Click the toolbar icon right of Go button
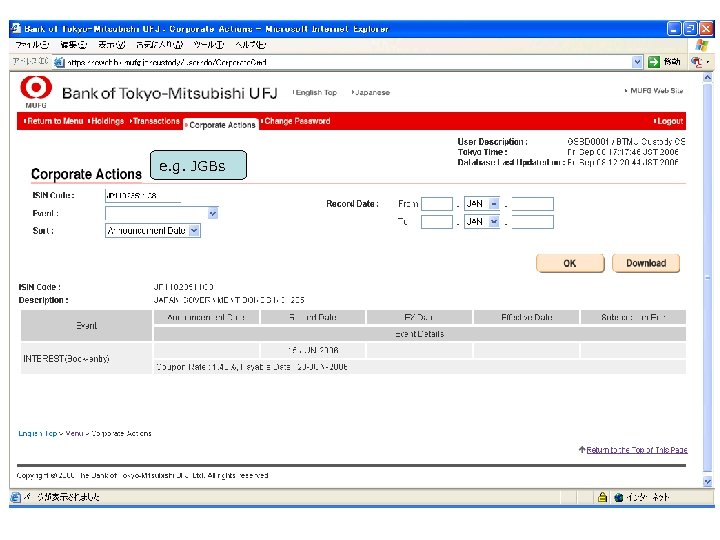 pyautogui.click(x=697, y=62)
